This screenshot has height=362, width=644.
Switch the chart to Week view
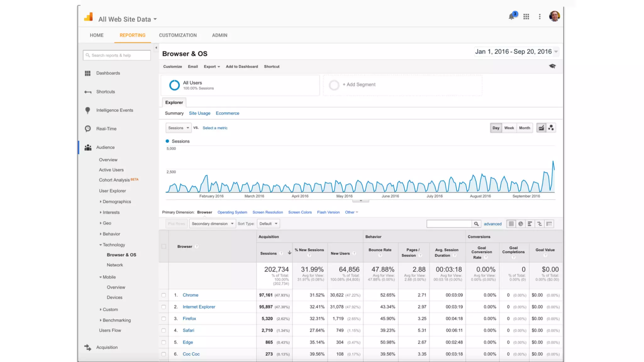509,128
